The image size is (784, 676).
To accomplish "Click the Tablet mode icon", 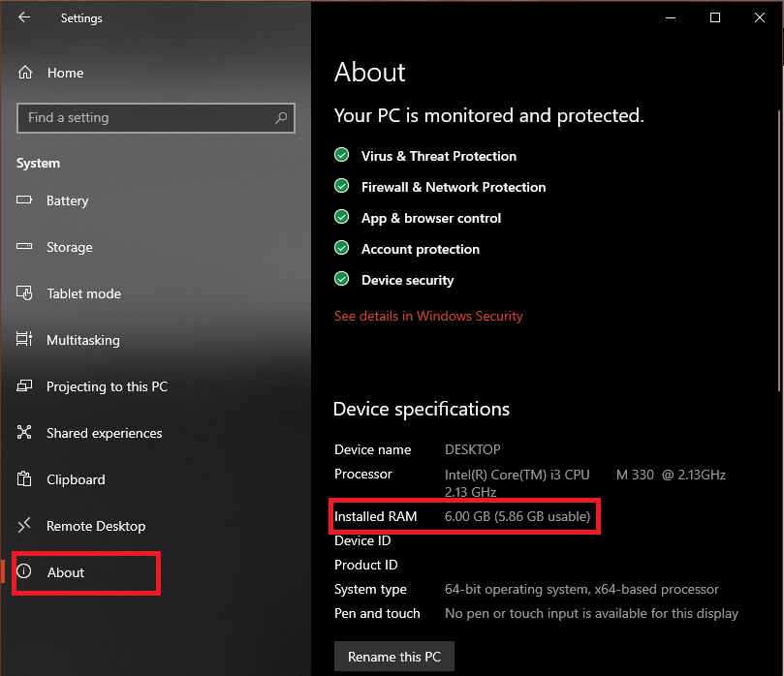I will coord(26,293).
